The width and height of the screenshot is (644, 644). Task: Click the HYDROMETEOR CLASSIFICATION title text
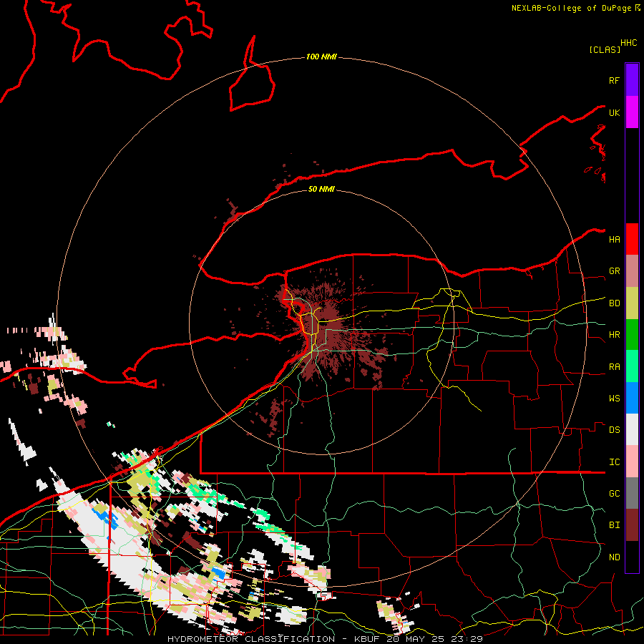251,639
